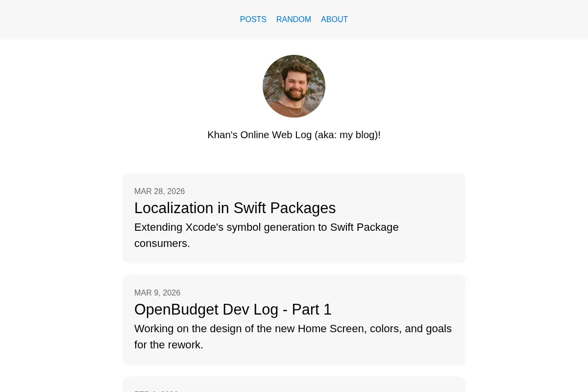
Task: Click the "Working on the design" description text
Action: [293, 337]
